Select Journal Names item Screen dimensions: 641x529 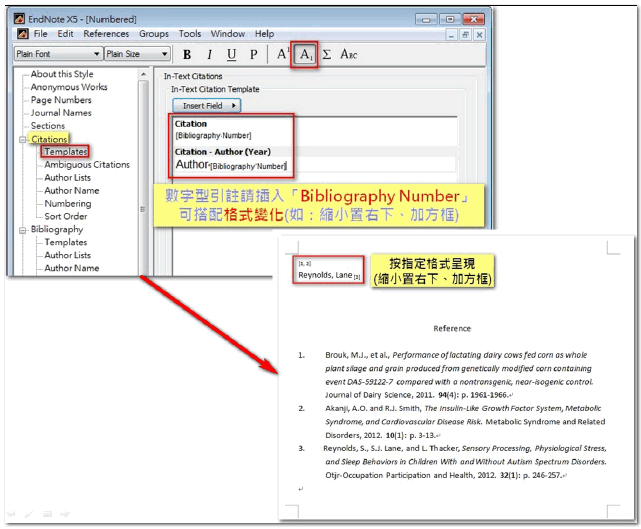pyautogui.click(x=61, y=113)
